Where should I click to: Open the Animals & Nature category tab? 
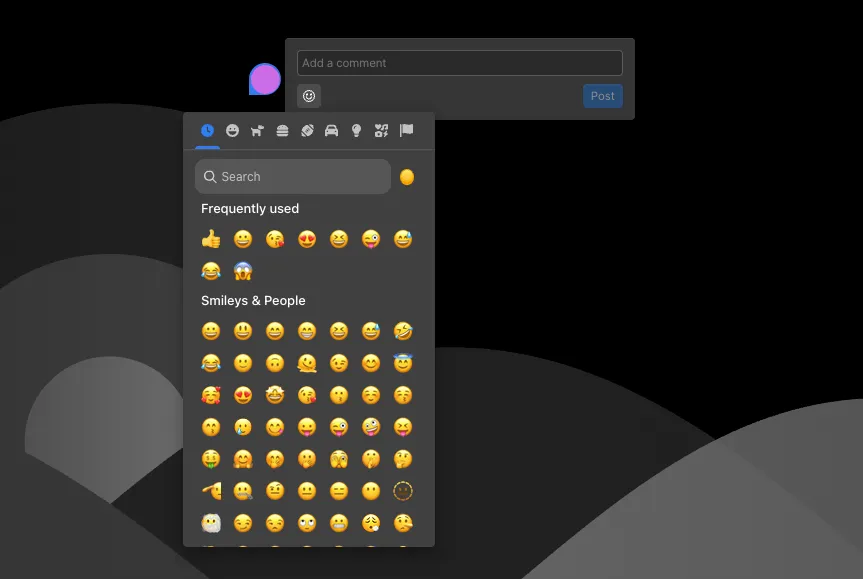(x=257, y=130)
